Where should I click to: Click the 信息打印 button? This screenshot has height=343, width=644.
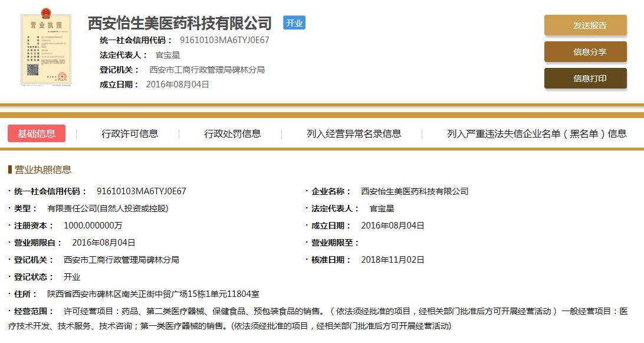[x=585, y=78]
